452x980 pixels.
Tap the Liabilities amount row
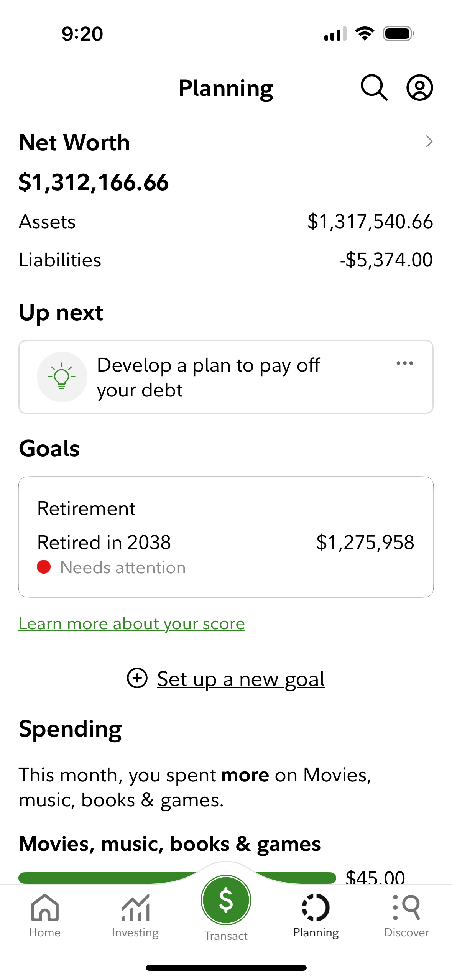[226, 260]
